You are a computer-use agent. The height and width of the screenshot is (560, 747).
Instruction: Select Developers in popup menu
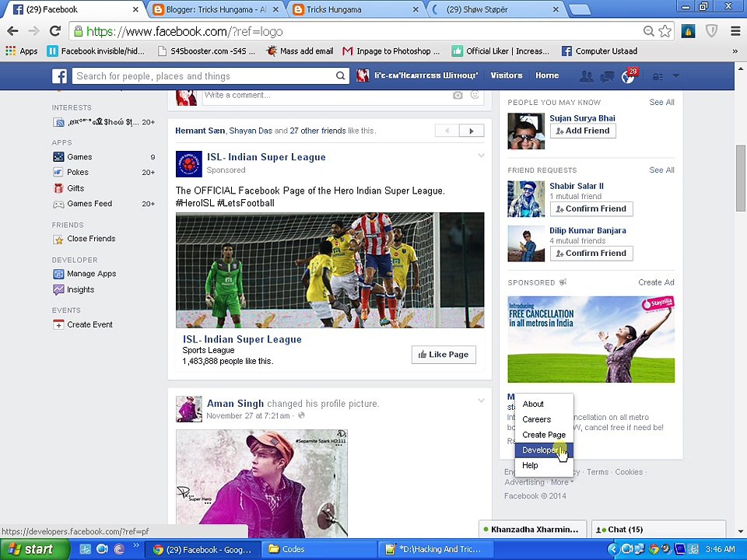(x=544, y=450)
